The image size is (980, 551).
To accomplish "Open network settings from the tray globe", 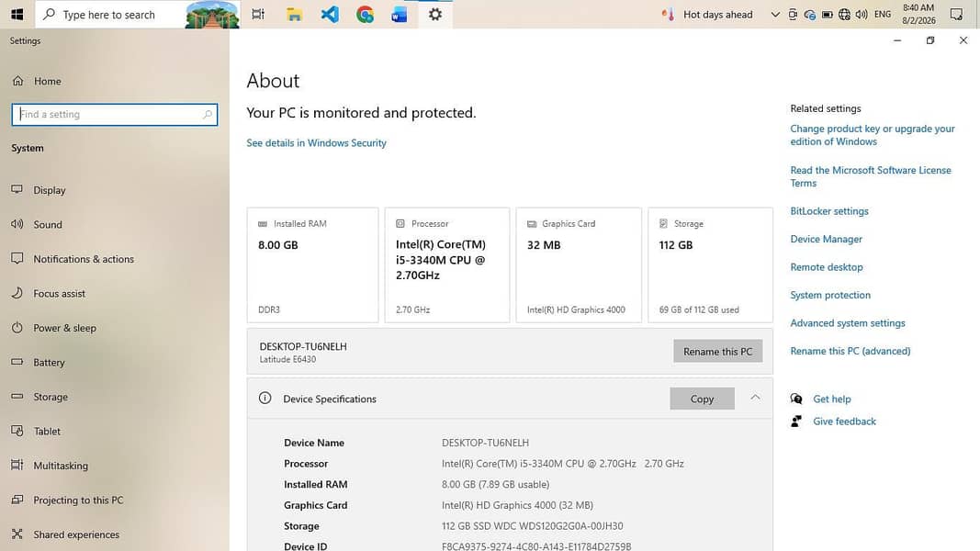I will (x=844, y=15).
